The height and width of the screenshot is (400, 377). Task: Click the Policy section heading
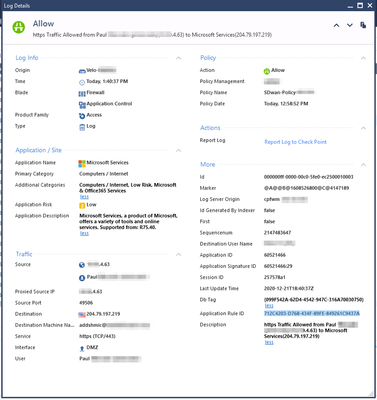coord(208,58)
